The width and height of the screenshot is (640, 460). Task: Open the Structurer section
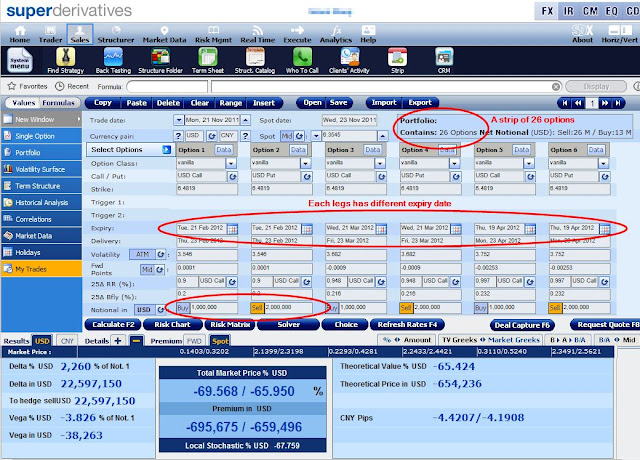[x=116, y=34]
